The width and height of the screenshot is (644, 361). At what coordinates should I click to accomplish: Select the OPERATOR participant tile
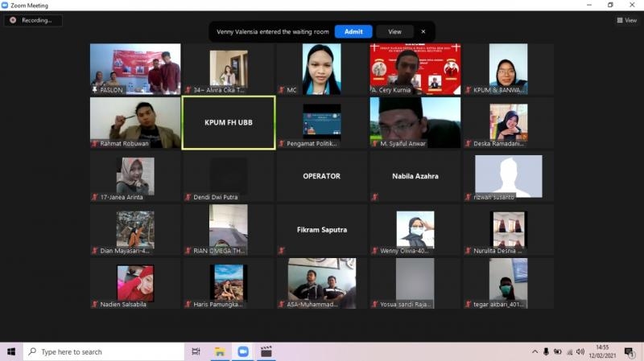coord(321,176)
